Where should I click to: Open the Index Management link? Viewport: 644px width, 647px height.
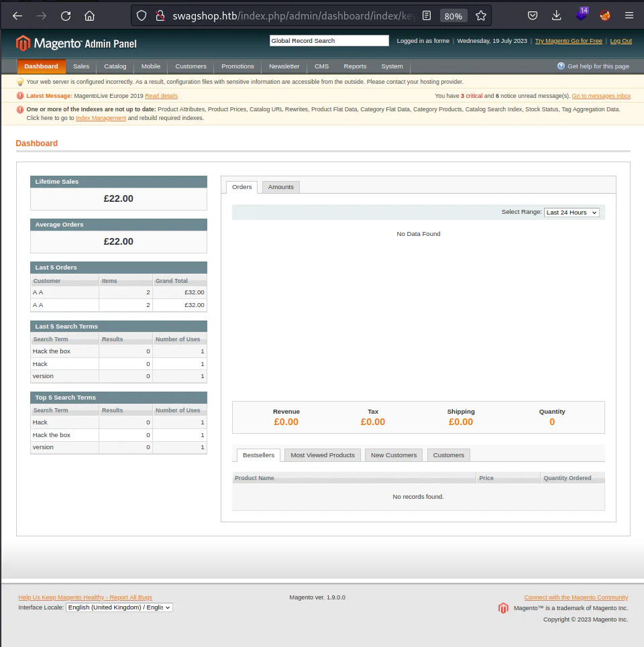coord(101,118)
